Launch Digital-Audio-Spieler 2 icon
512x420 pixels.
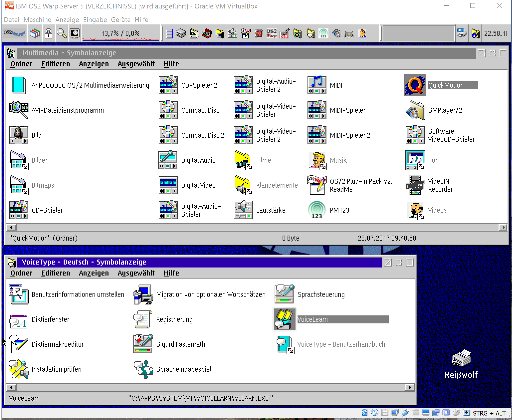click(x=243, y=85)
